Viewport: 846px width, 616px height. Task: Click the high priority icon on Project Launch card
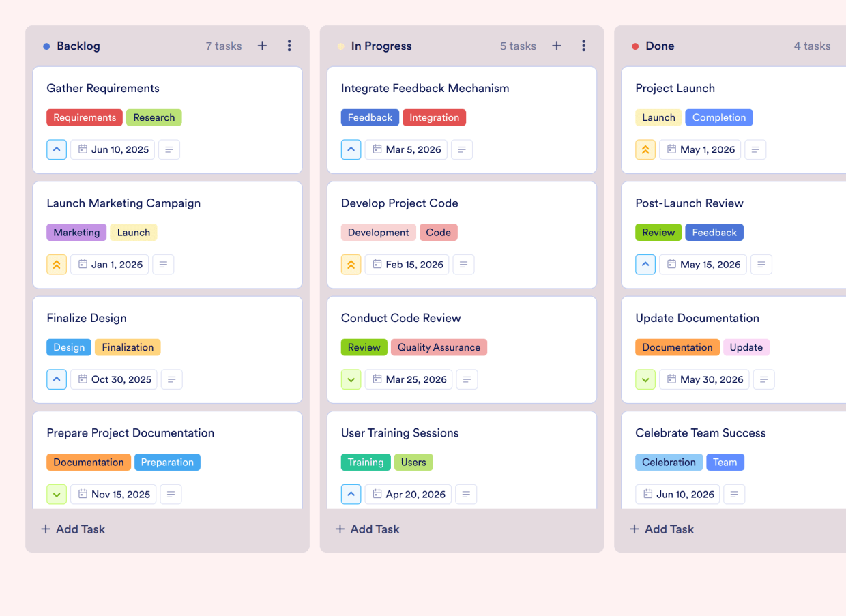coord(645,149)
